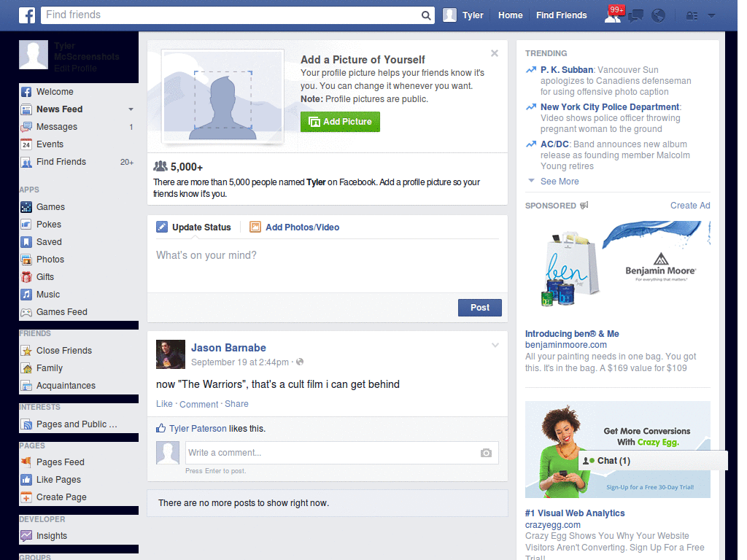Image resolution: width=747 pixels, height=560 pixels.
Task: Focus the Find friends search field
Action: 231,15
